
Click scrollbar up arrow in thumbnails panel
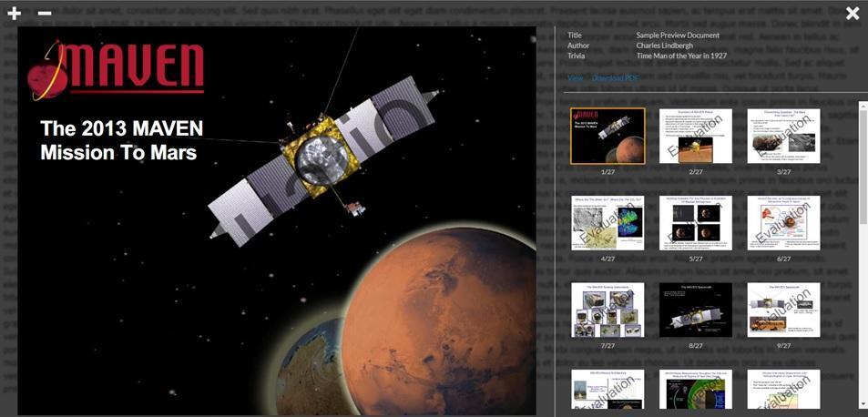pyautogui.click(x=863, y=105)
